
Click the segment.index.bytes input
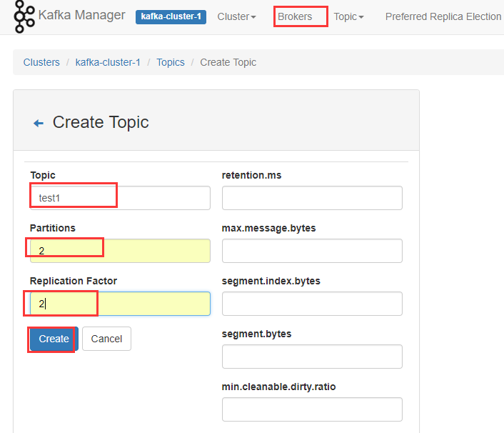(x=312, y=304)
